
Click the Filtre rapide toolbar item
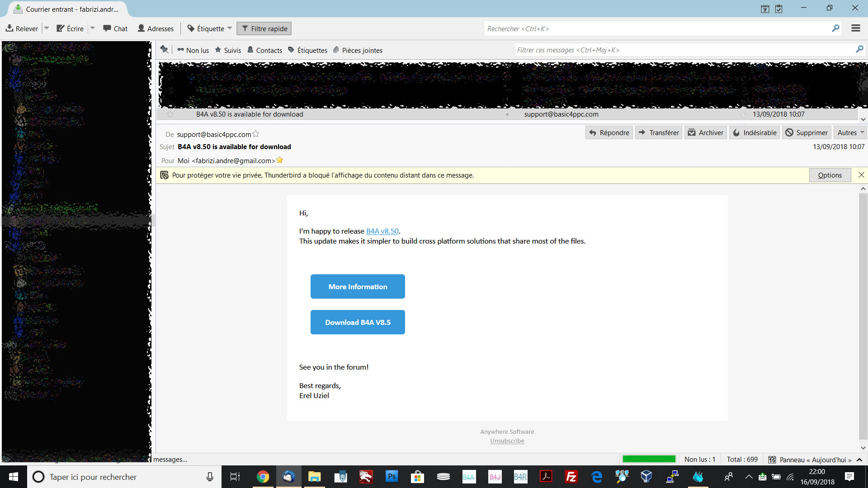click(x=264, y=28)
